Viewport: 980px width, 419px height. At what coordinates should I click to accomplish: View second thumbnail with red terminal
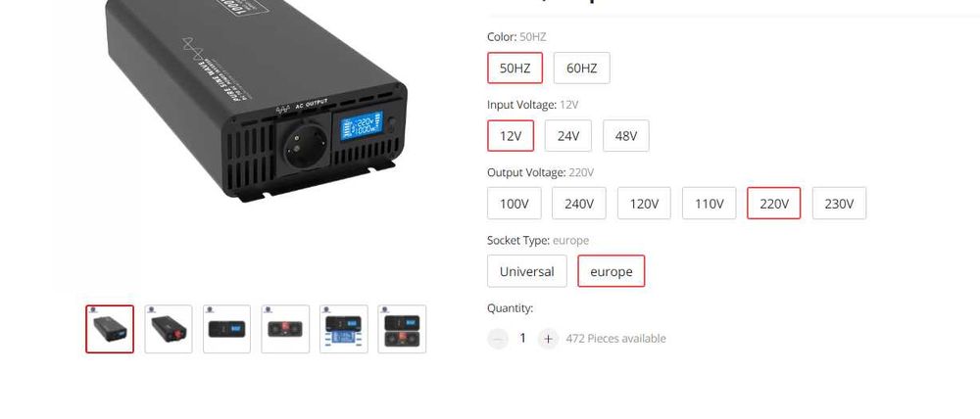pos(169,329)
